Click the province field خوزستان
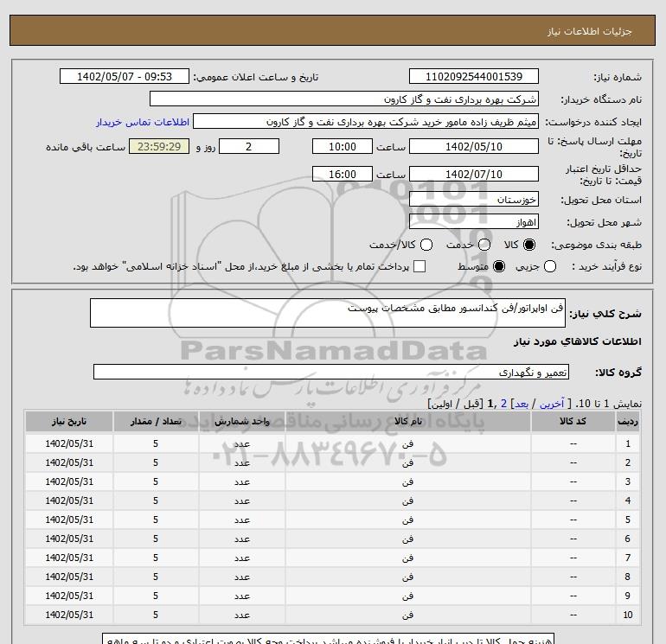 point(474,199)
